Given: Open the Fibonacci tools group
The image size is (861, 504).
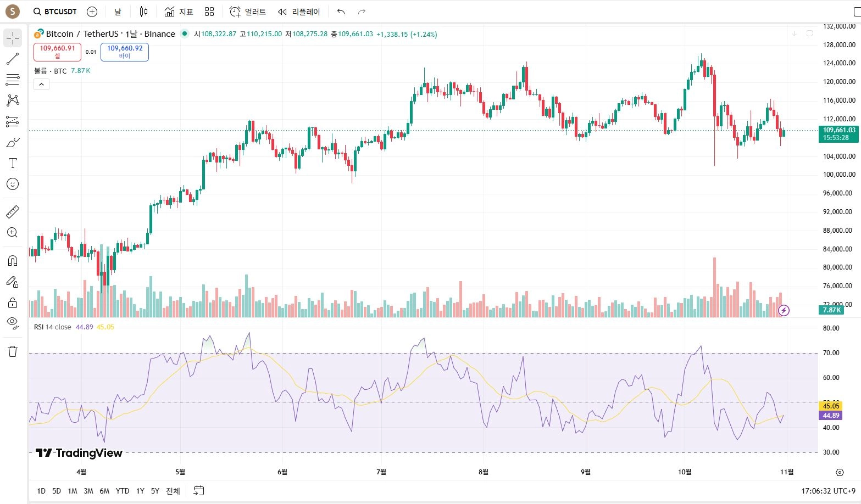Looking at the screenshot, I should tap(13, 80).
